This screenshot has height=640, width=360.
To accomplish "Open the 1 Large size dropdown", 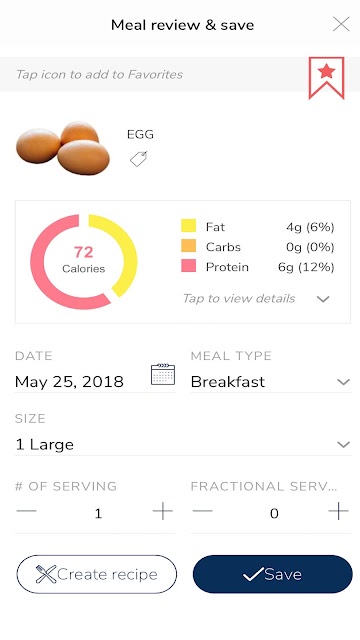I will (183, 444).
